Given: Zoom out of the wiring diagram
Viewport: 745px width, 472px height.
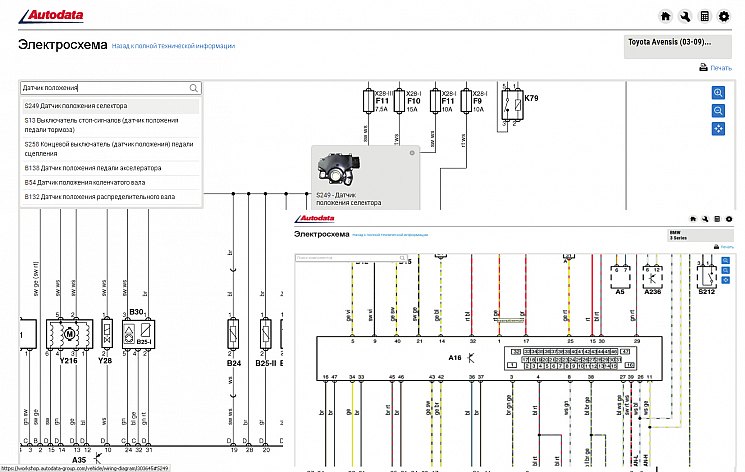Looking at the screenshot, I should coord(718,111).
